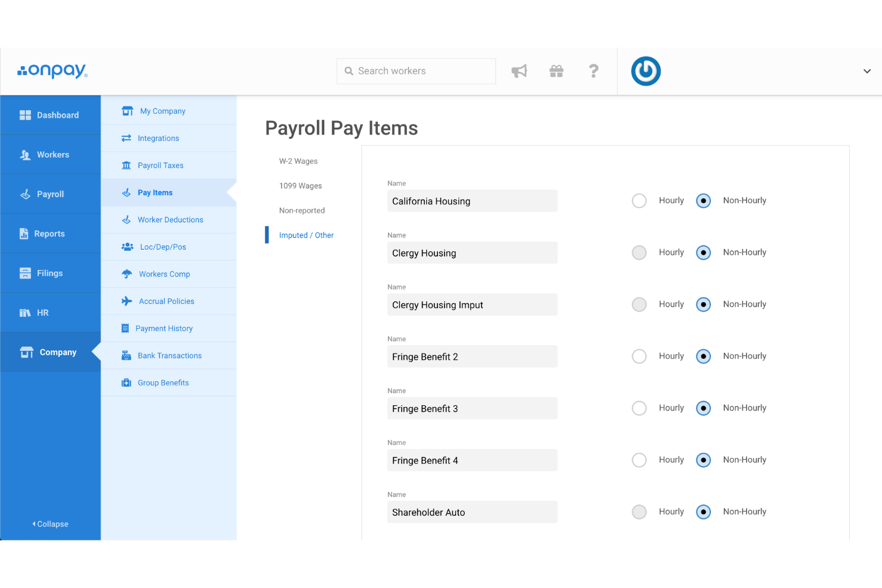This screenshot has width=882, height=588.
Task: Expand the account dropdown chevron
Action: [867, 71]
